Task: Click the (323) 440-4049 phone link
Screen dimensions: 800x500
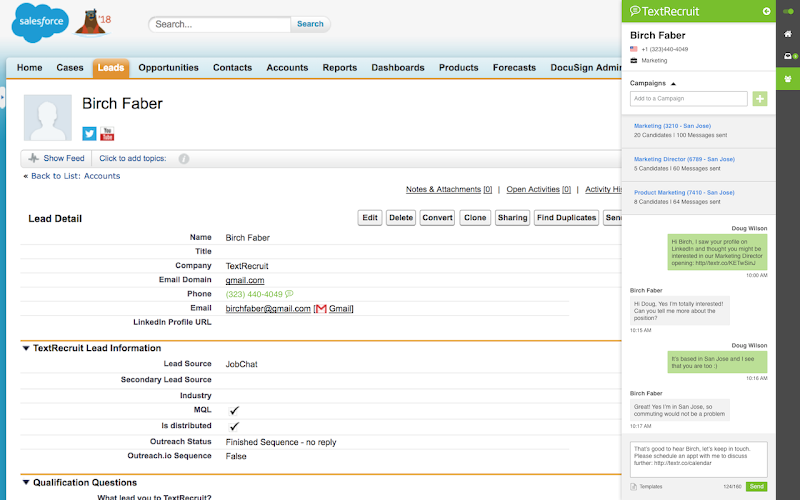Action: [254, 294]
